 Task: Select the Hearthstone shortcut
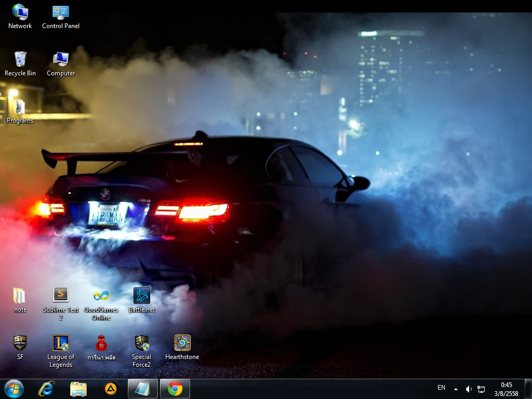(x=182, y=348)
